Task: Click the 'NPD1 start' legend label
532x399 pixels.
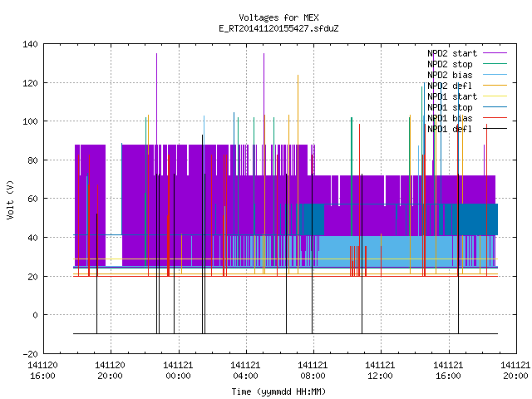Action: pos(452,96)
